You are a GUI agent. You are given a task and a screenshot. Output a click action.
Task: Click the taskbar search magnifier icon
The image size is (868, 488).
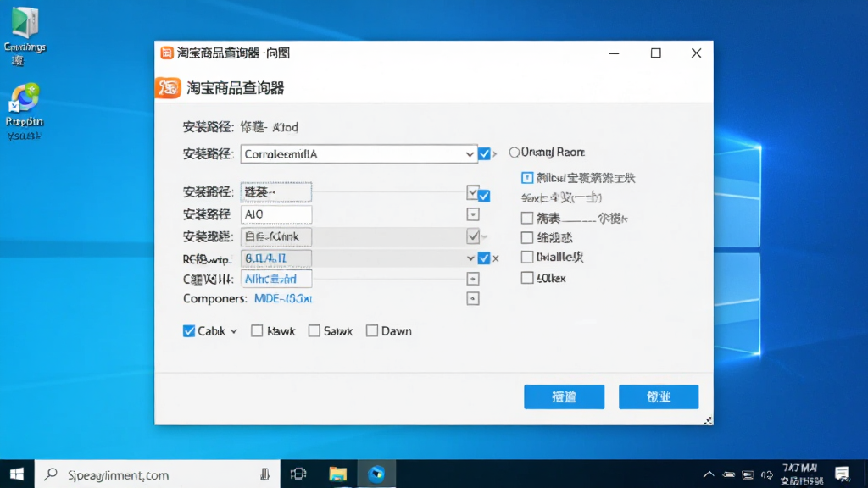point(51,474)
